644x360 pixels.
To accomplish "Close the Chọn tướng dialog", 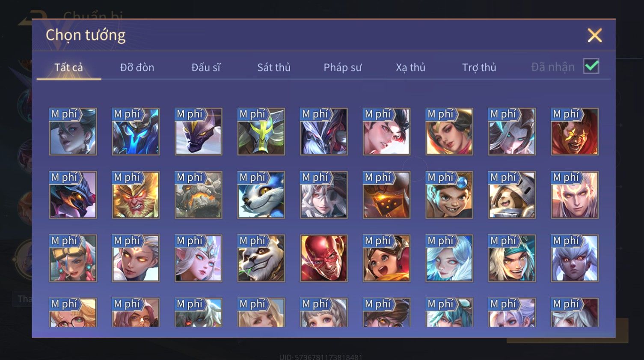I will point(595,35).
